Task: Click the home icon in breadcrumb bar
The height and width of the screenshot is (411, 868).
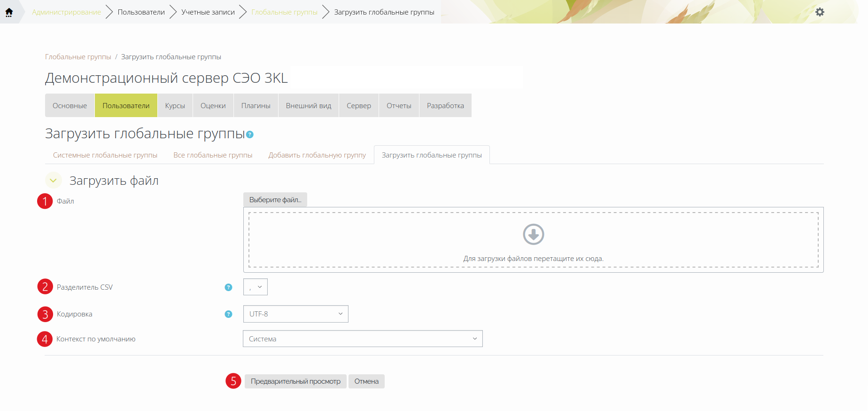Action: 9,12
